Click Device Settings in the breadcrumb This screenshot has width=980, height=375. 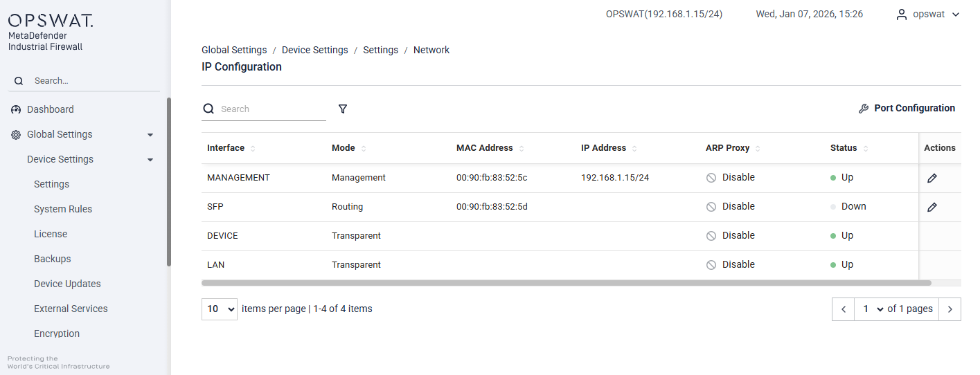point(314,50)
